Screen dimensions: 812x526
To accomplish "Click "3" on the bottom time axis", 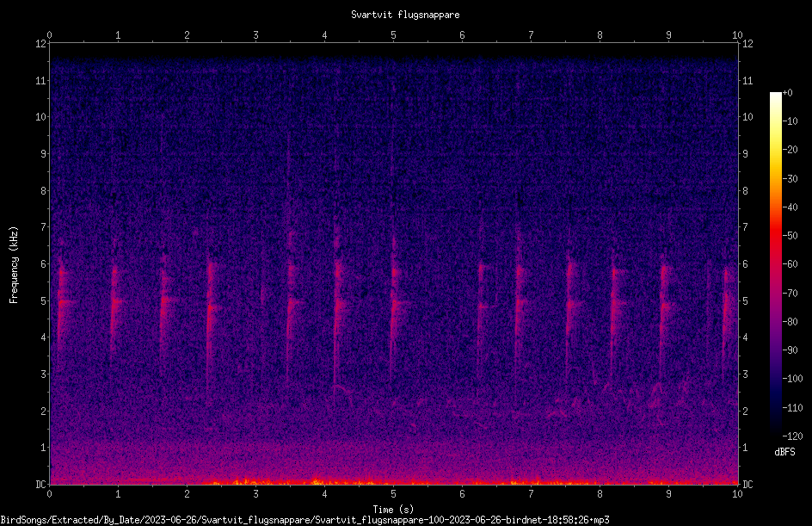I will (x=255, y=494).
